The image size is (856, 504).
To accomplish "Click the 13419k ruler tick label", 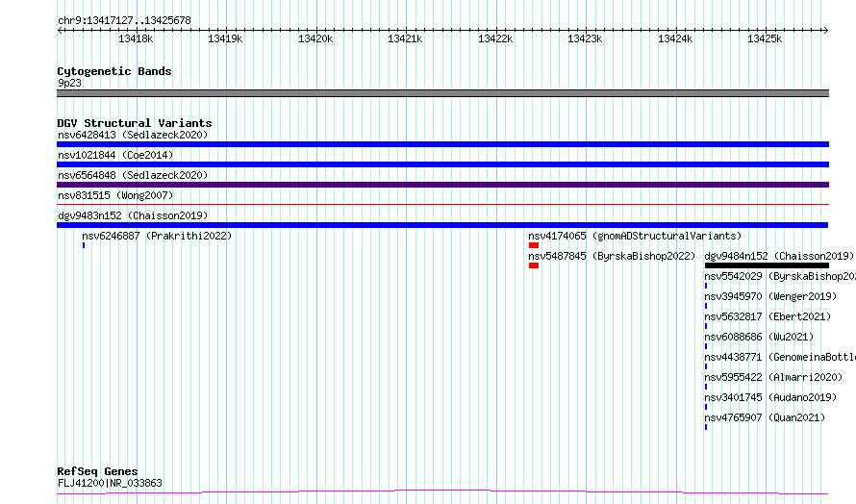I will [225, 38].
